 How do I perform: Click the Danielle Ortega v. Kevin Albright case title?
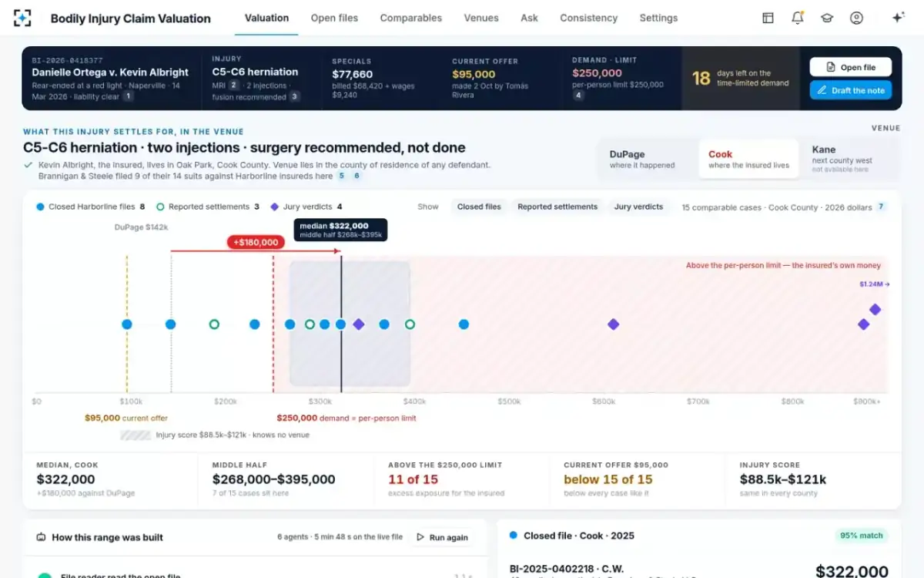pyautogui.click(x=110, y=72)
